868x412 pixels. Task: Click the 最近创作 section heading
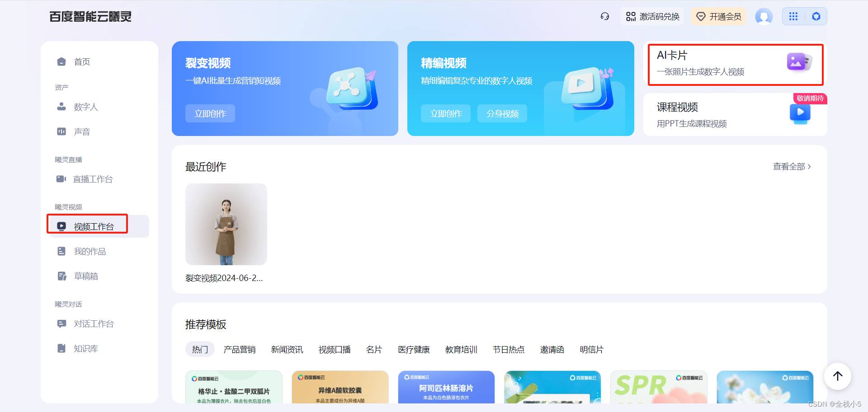coord(206,167)
